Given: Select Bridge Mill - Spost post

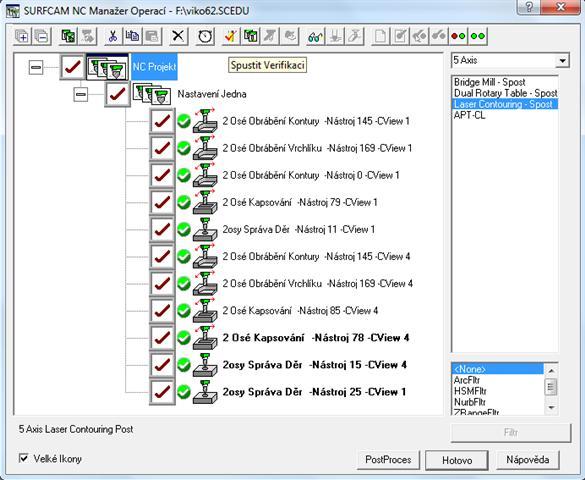Looking at the screenshot, I should point(489,82).
